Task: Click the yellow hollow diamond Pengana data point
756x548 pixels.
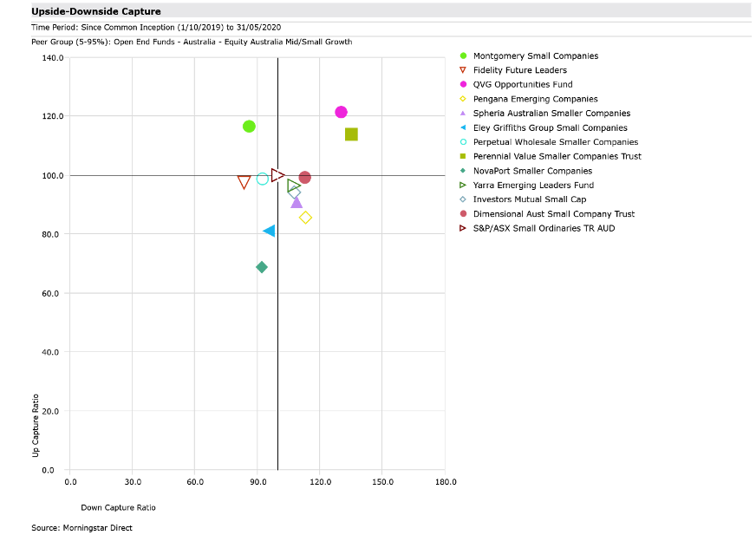Action: 305,218
